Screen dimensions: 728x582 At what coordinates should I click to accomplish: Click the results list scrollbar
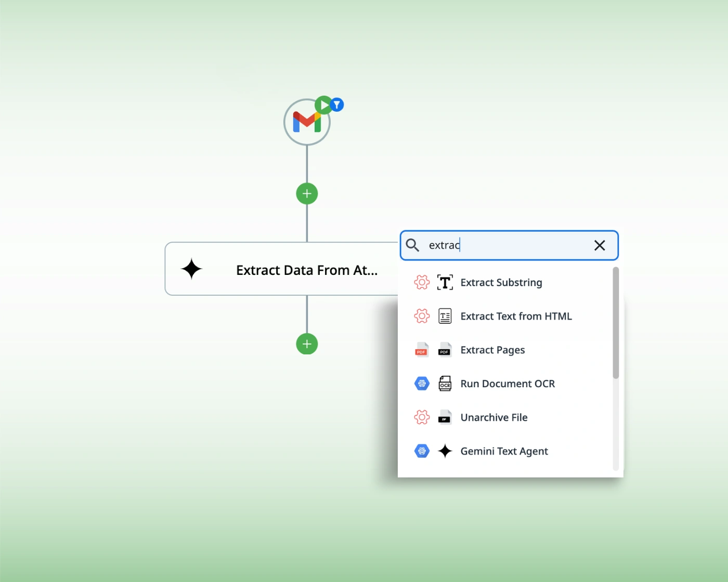(x=616, y=323)
